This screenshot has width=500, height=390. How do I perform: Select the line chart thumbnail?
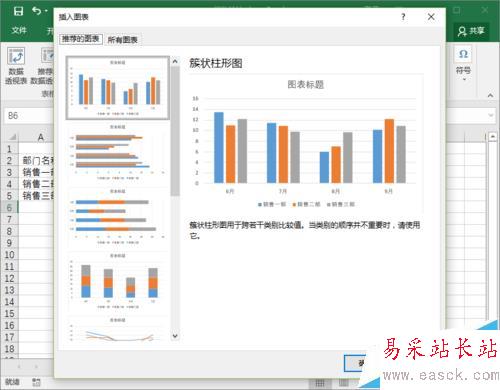(118, 329)
